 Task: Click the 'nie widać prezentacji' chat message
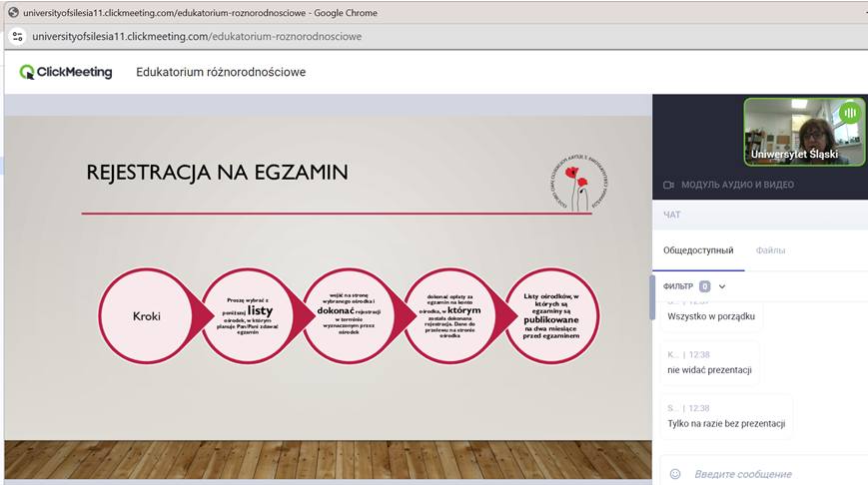coord(709,370)
